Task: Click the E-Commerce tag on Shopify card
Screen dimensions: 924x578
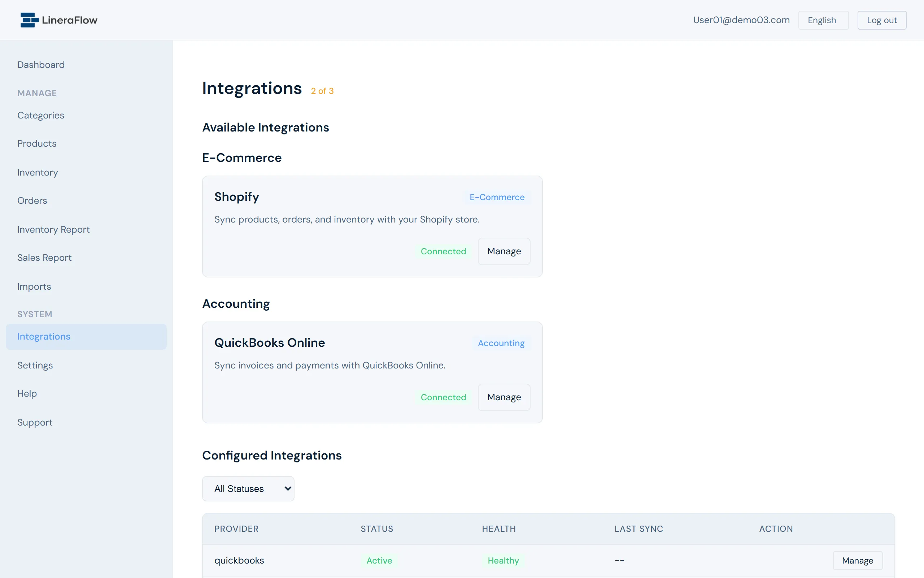Action: point(497,197)
